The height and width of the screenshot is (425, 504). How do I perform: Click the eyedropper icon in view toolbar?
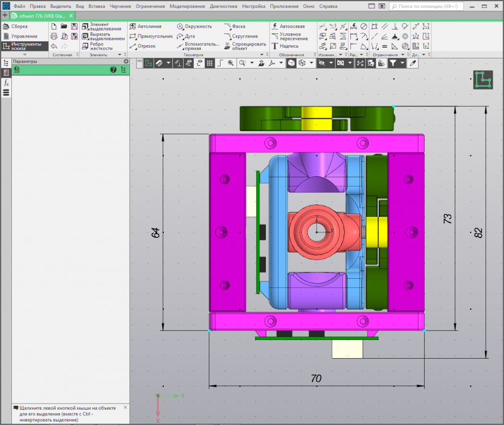413,63
